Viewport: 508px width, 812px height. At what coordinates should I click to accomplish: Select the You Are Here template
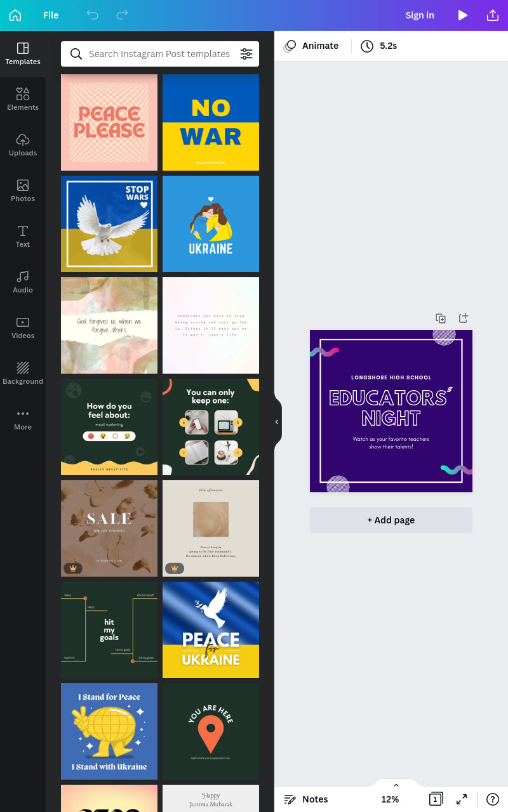[211, 731]
